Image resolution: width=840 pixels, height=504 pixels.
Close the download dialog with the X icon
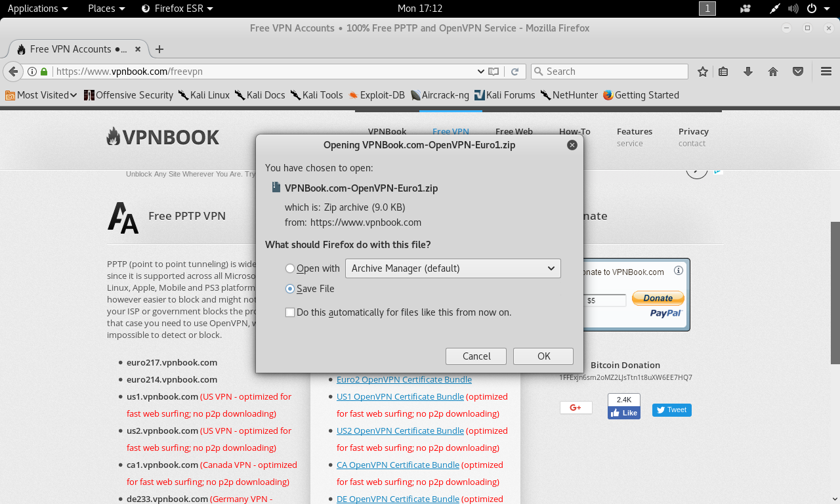pos(572,145)
